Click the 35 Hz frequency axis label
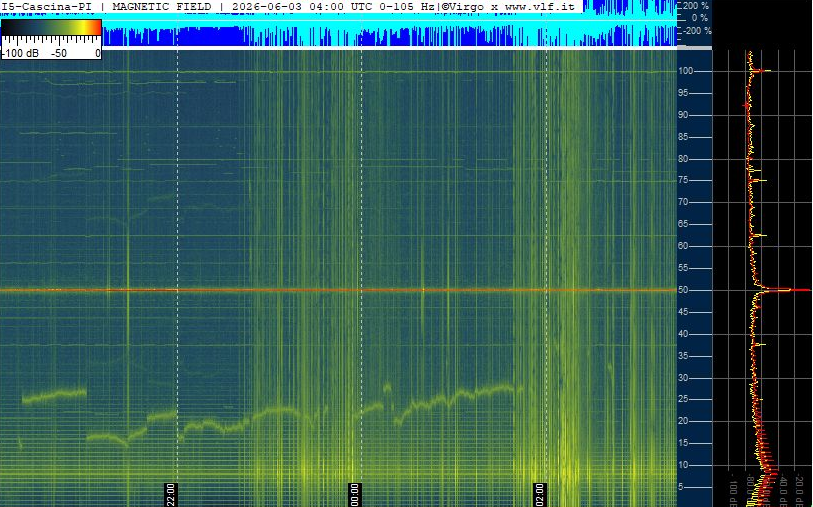This screenshot has width=813, height=507. 683,356
